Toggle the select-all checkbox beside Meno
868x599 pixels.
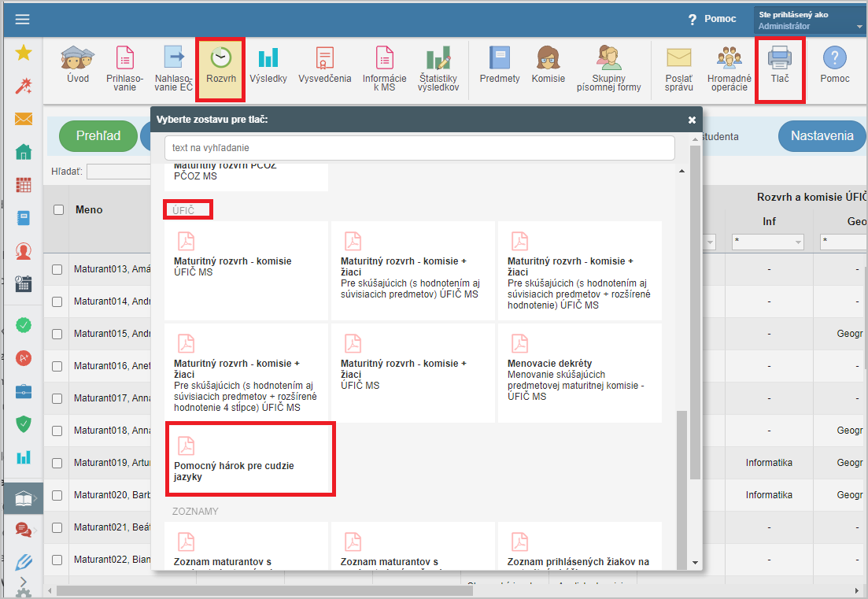coord(58,209)
